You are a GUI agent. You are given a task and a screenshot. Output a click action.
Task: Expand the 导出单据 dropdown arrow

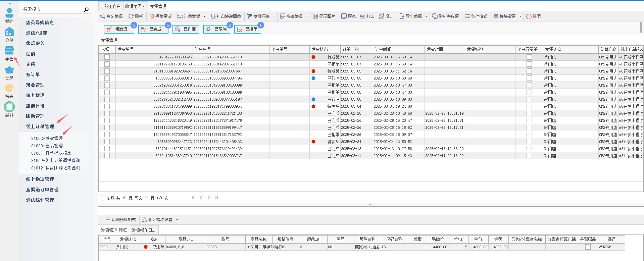[x=426, y=16]
